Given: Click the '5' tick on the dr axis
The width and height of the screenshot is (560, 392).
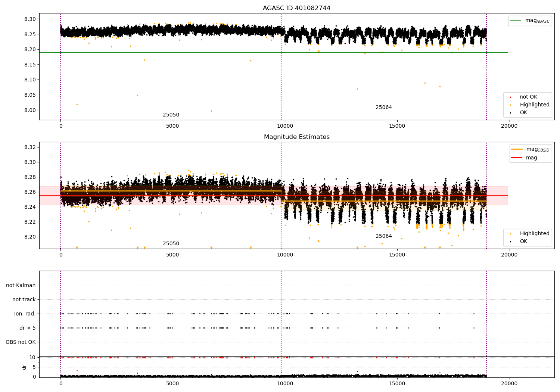Looking at the screenshot, I should pos(34,367).
